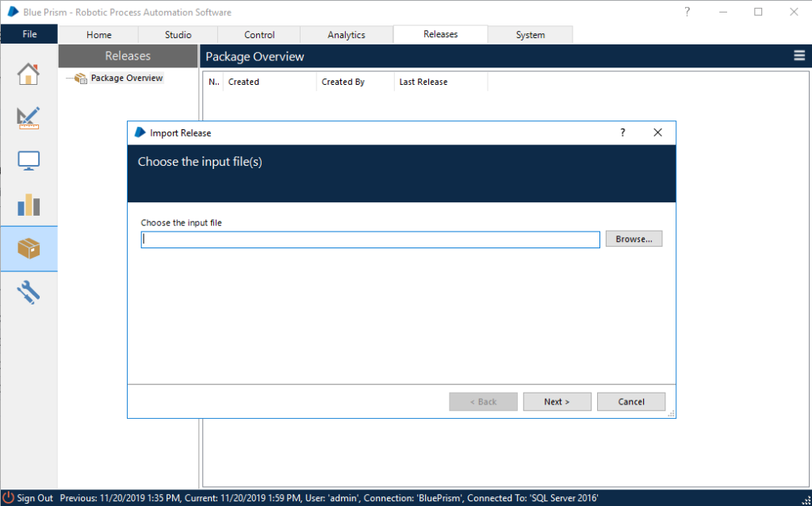
Task: Click the Sign Out power icon
Action: click(9, 498)
